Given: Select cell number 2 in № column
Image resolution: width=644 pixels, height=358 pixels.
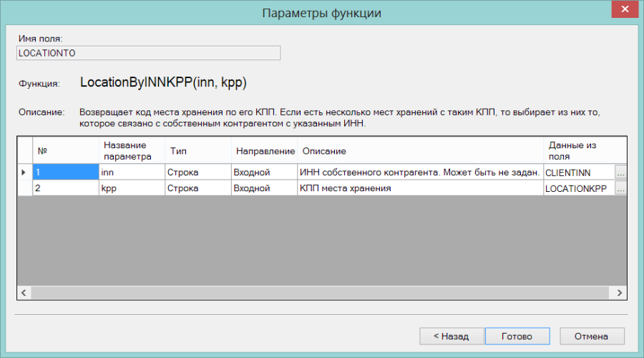Looking at the screenshot, I should pyautogui.click(x=66, y=188).
